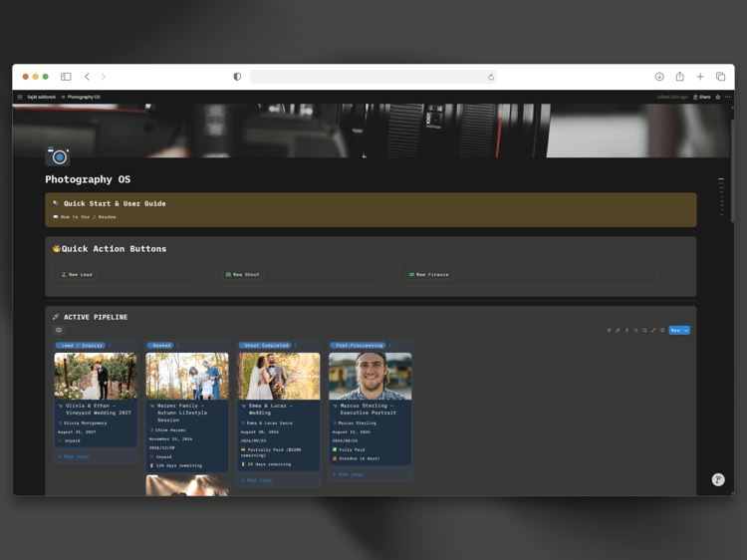The image size is (747, 560).
Task: Click the Booked group header tag
Action: click(x=161, y=345)
